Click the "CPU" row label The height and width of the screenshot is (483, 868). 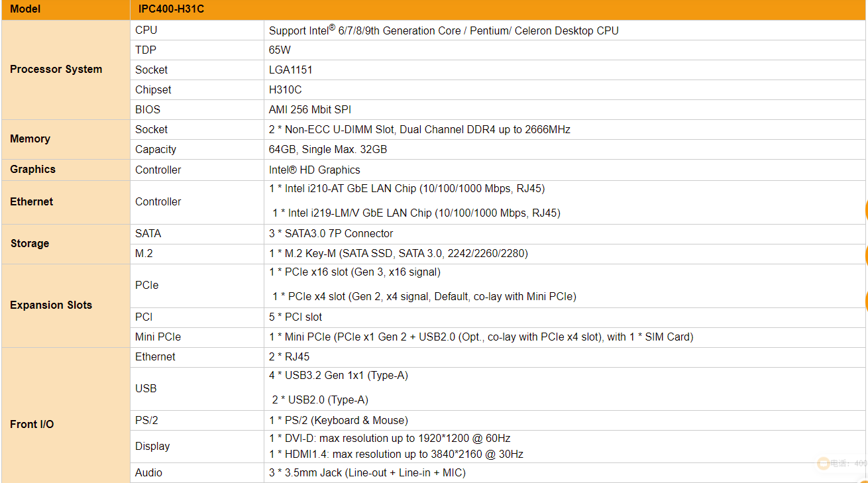[146, 30]
